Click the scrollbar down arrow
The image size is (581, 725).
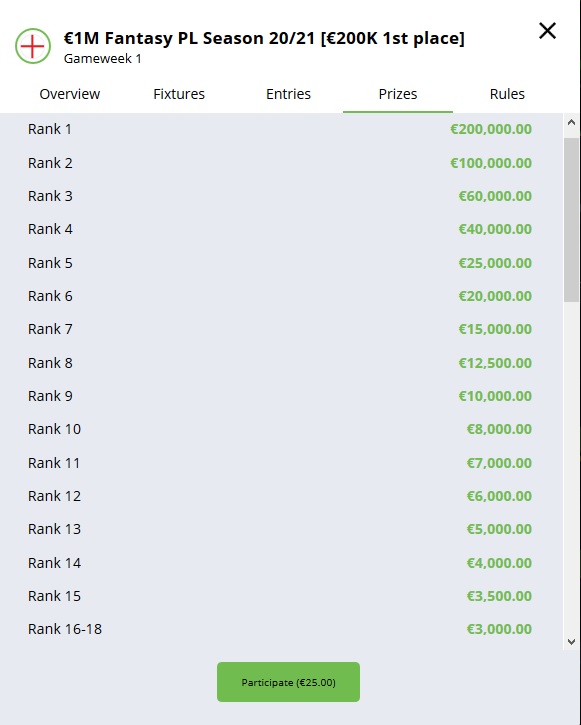(x=571, y=642)
